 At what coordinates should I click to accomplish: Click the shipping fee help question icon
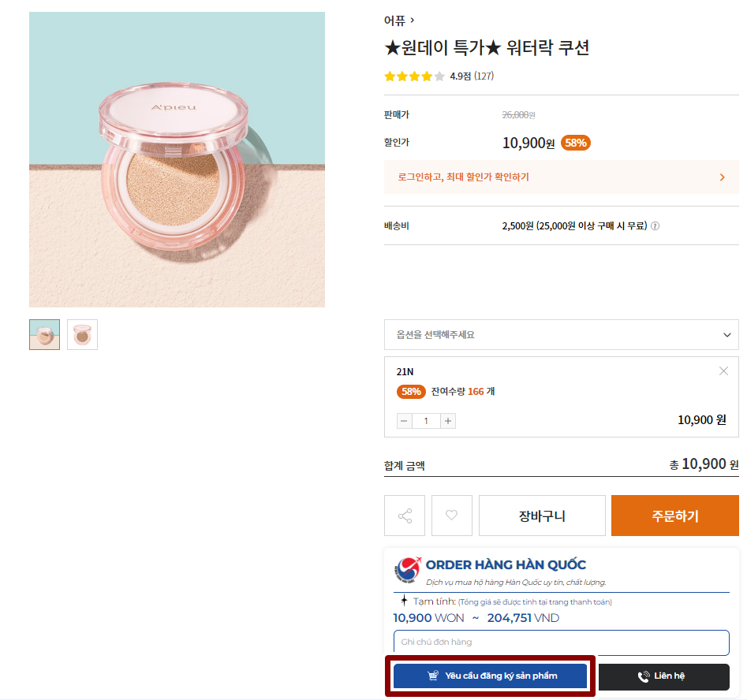coord(655,226)
